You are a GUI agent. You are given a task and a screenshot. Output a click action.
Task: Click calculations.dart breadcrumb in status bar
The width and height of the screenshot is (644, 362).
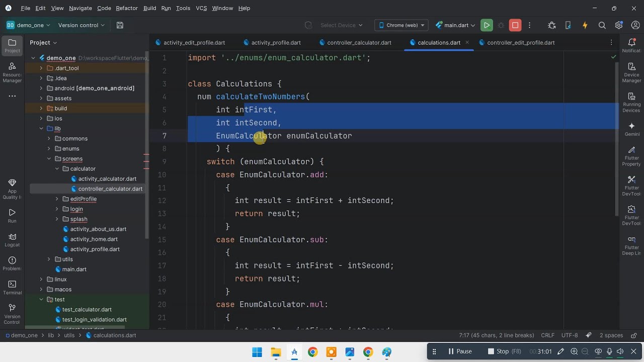(x=111, y=335)
